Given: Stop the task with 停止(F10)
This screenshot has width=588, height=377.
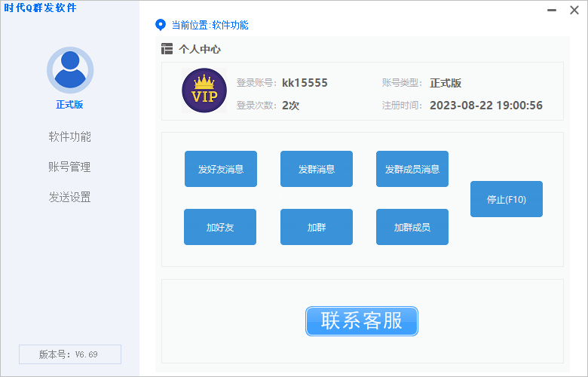Looking at the screenshot, I should [x=507, y=199].
